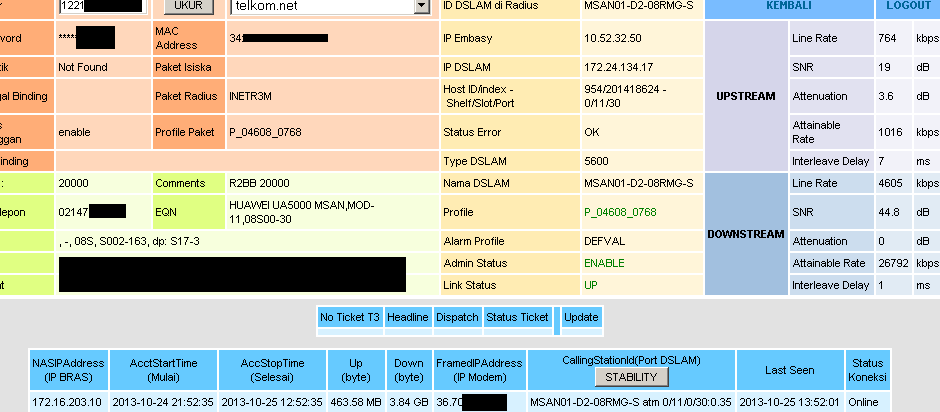Screen dimensions: 940x412
Task: Click the Status Koneksi column header
Action: 866,370
